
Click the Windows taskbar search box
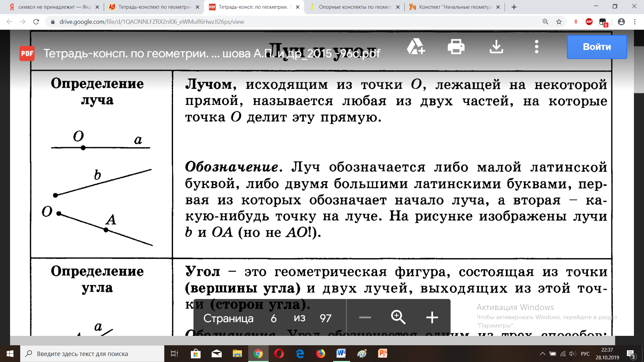coord(92,354)
